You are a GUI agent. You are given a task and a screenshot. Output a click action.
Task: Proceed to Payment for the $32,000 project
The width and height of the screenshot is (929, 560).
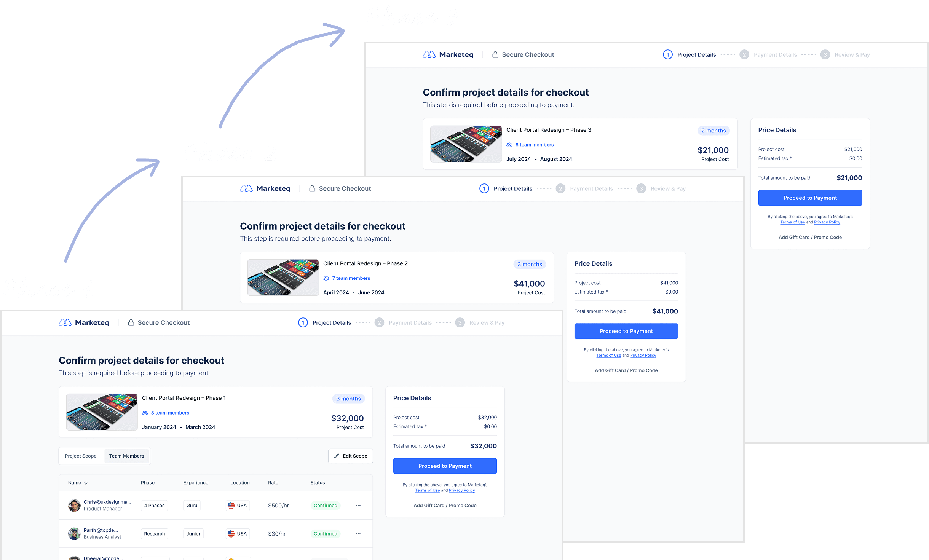pos(445,466)
